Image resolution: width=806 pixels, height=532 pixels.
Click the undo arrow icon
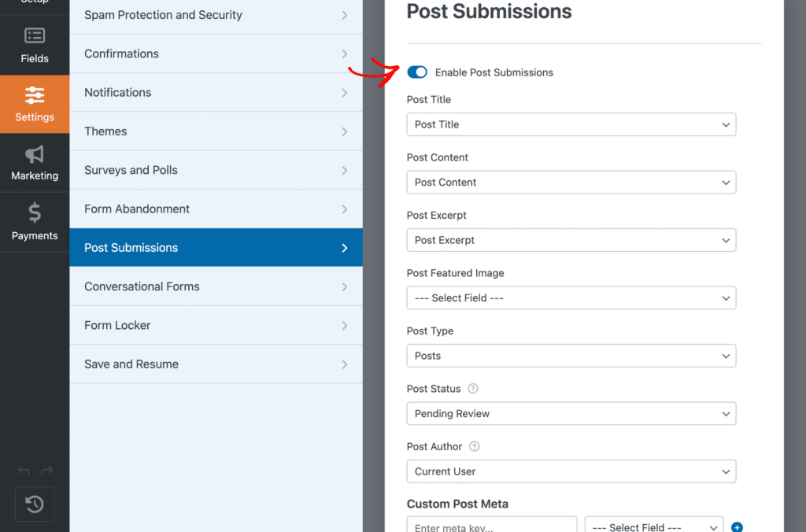(24, 471)
